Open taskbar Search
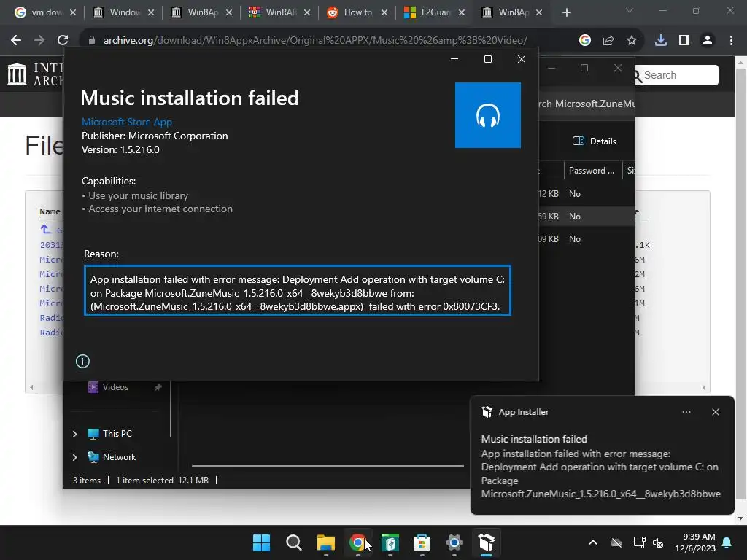 coord(293,542)
